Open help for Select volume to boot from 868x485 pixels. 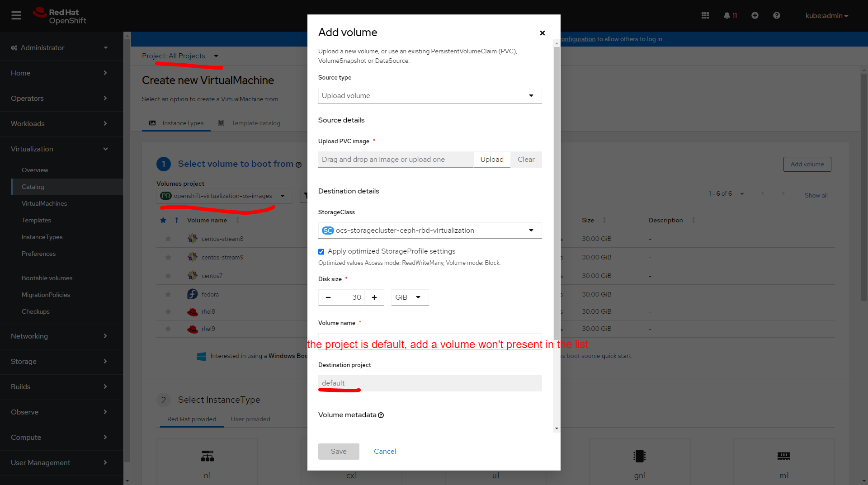point(298,165)
